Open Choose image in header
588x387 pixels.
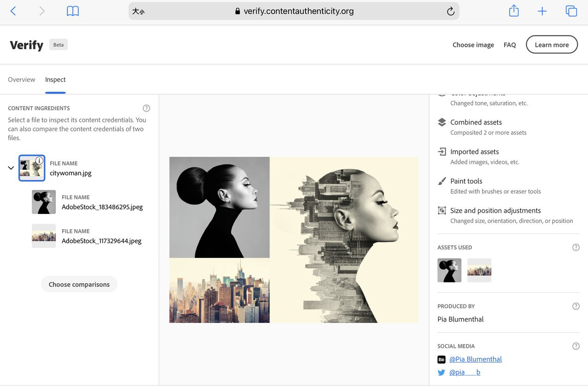click(x=473, y=45)
